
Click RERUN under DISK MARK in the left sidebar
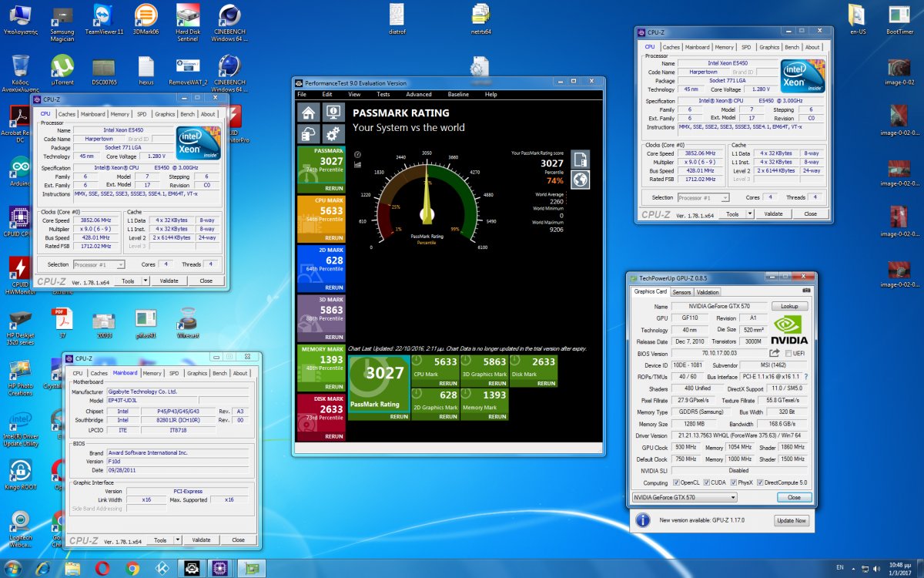pyautogui.click(x=333, y=436)
